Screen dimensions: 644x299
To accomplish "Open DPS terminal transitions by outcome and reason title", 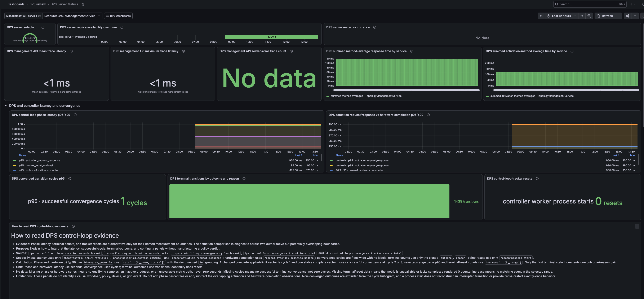I will 204,179.
